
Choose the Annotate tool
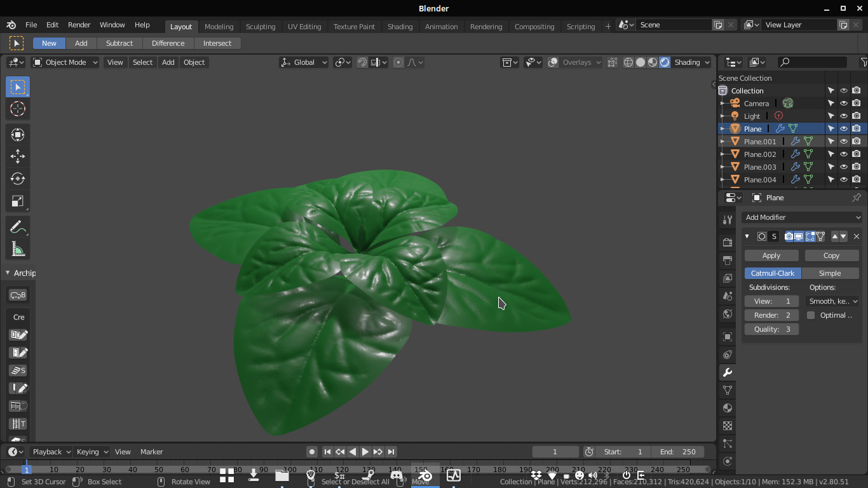pos(18,227)
